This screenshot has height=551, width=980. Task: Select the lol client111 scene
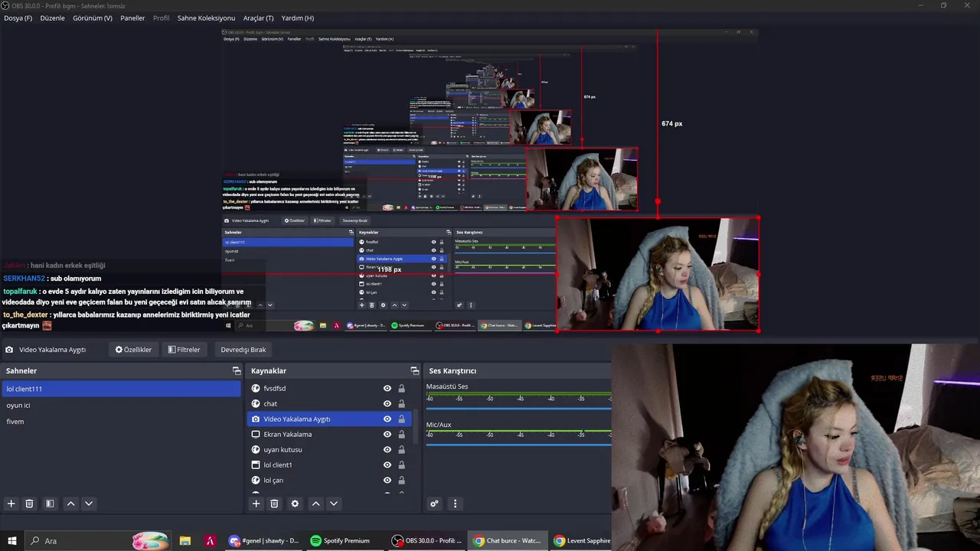point(121,389)
